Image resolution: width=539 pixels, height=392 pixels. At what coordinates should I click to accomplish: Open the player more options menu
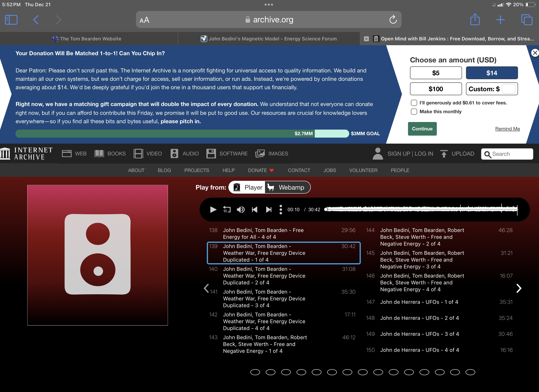click(281, 209)
